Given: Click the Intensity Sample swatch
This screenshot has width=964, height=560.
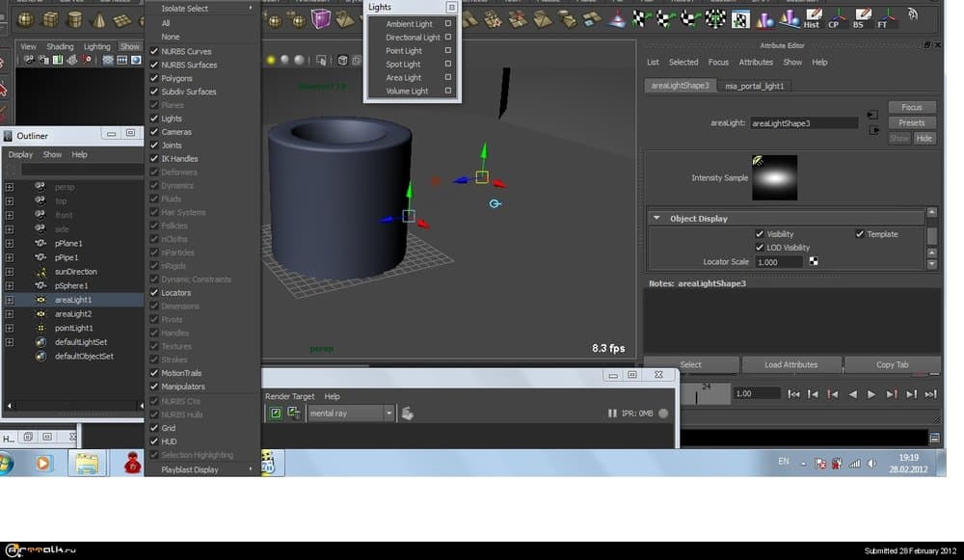Looking at the screenshot, I should [x=774, y=177].
